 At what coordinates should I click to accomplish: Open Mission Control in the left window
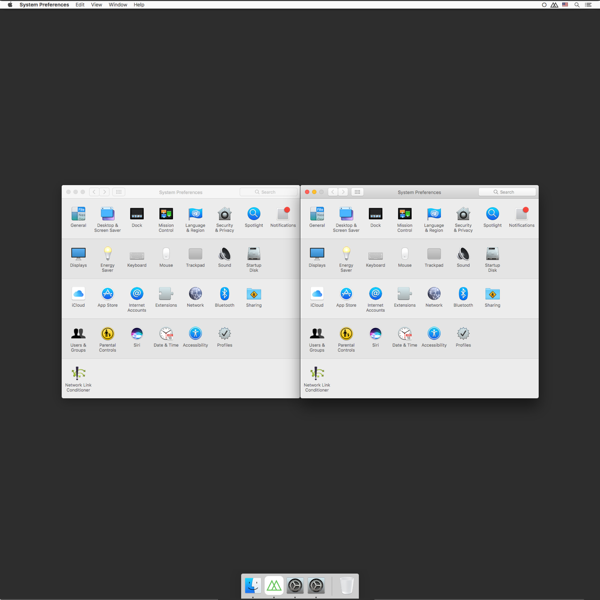(166, 219)
